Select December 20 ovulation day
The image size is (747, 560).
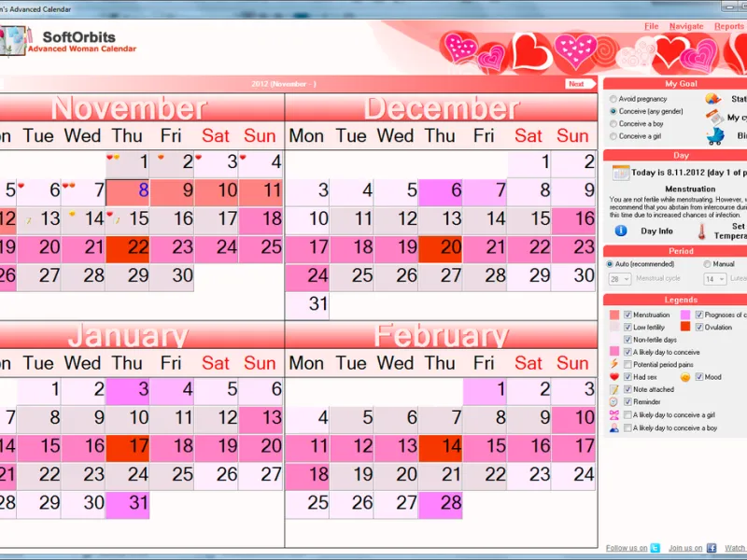tap(441, 249)
